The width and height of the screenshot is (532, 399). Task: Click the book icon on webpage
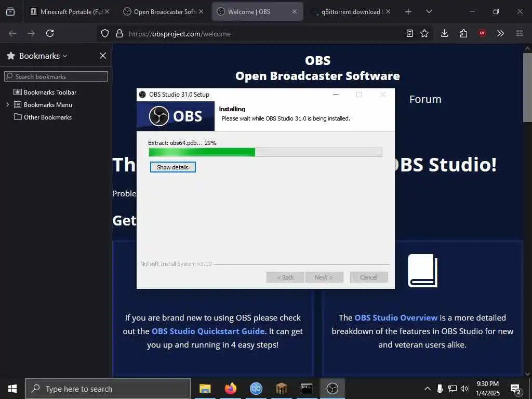422,271
